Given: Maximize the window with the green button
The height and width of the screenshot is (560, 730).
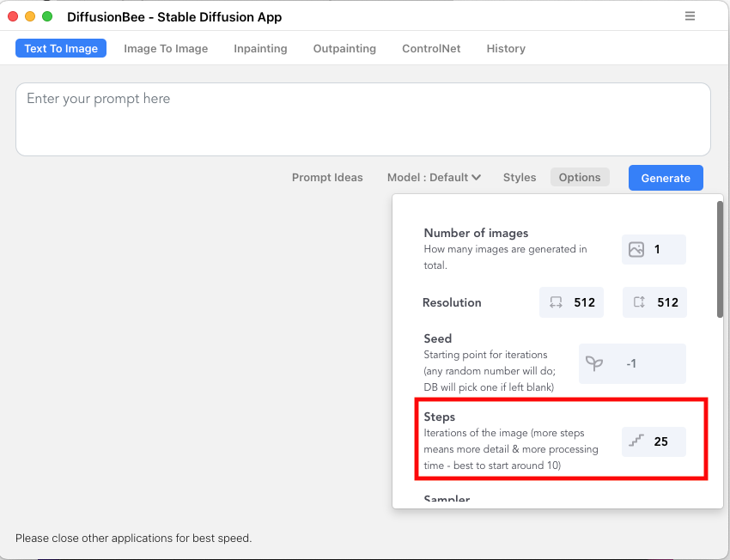Looking at the screenshot, I should point(47,16).
